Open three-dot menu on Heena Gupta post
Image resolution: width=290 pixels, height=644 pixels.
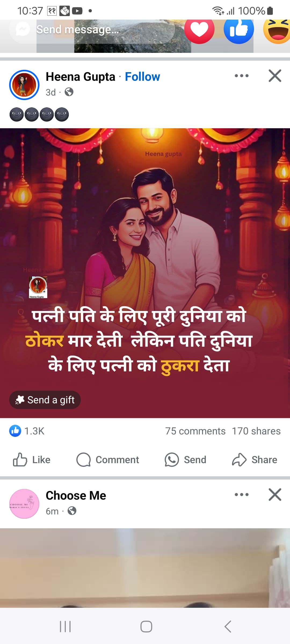coord(242,76)
